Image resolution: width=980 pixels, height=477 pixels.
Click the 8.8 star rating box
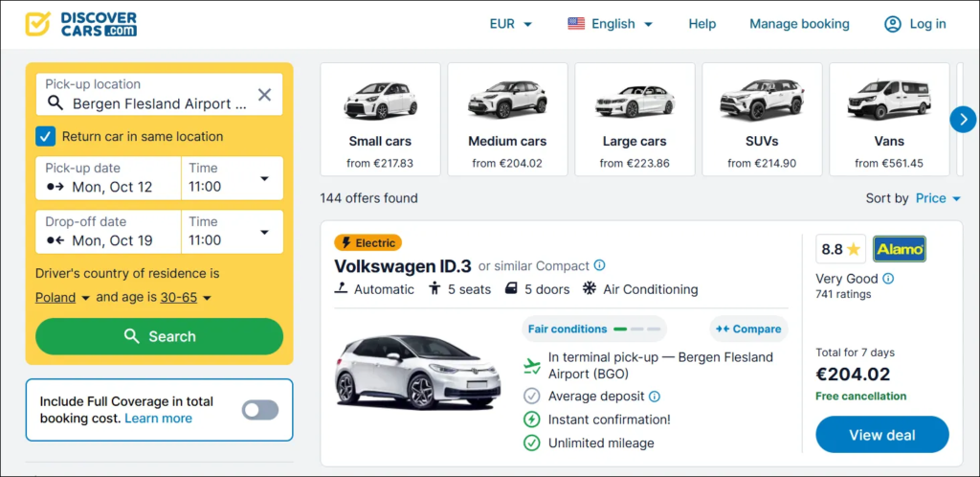coord(840,249)
